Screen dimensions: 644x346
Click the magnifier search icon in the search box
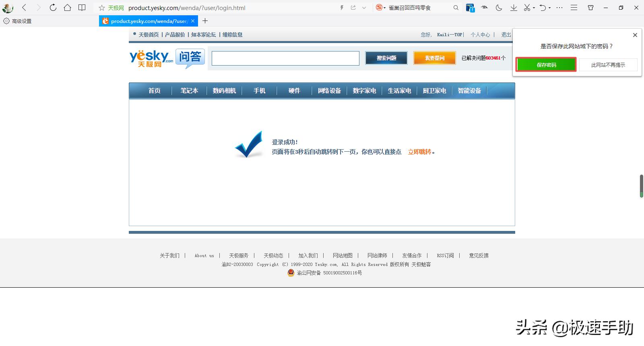(456, 8)
